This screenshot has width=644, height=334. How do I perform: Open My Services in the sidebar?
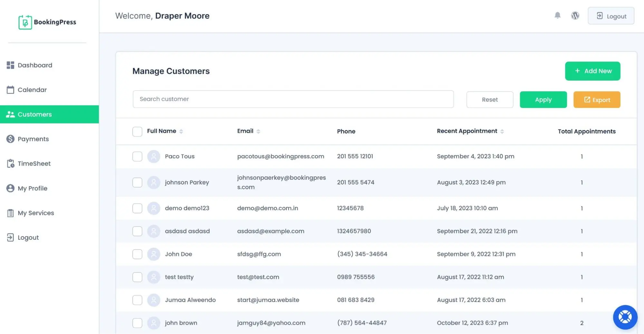35,213
